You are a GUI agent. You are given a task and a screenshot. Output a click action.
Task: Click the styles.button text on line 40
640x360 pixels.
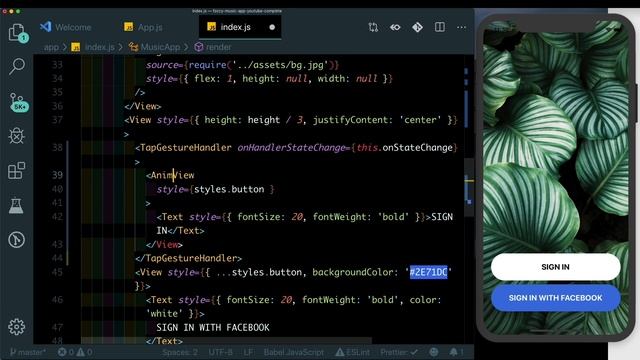click(x=229, y=189)
